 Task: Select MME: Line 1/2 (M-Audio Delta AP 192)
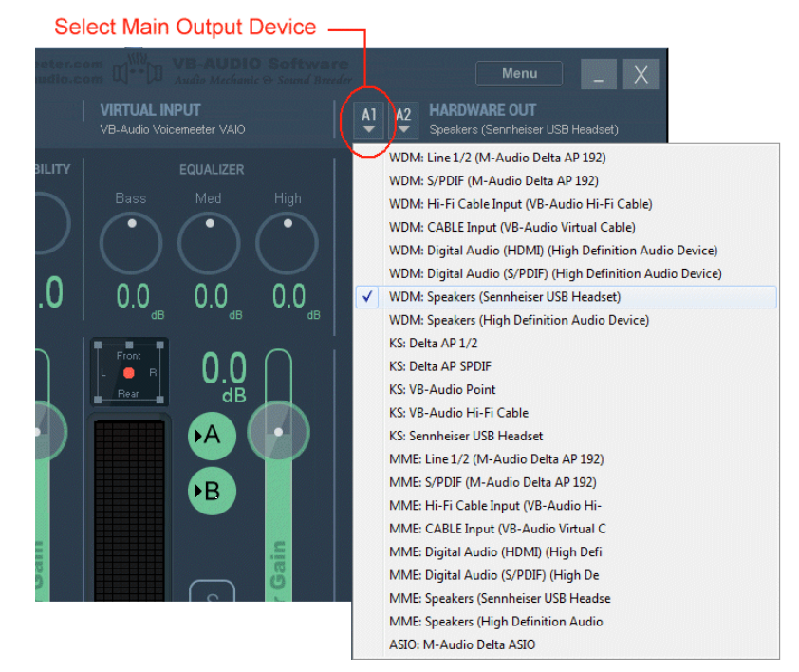coord(566,458)
